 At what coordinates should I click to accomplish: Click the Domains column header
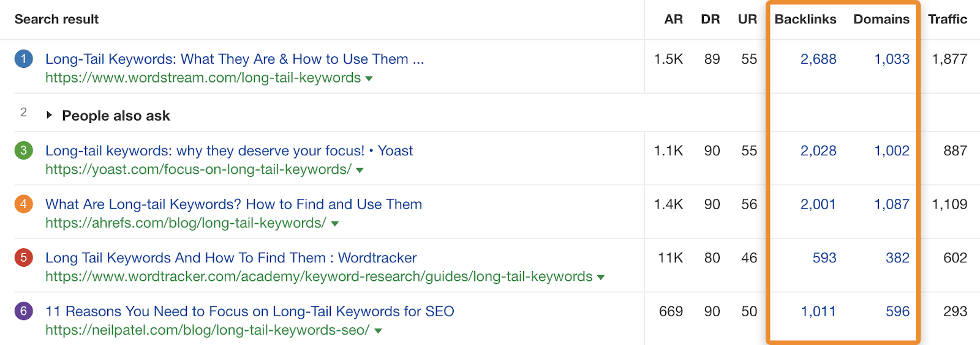tap(881, 19)
